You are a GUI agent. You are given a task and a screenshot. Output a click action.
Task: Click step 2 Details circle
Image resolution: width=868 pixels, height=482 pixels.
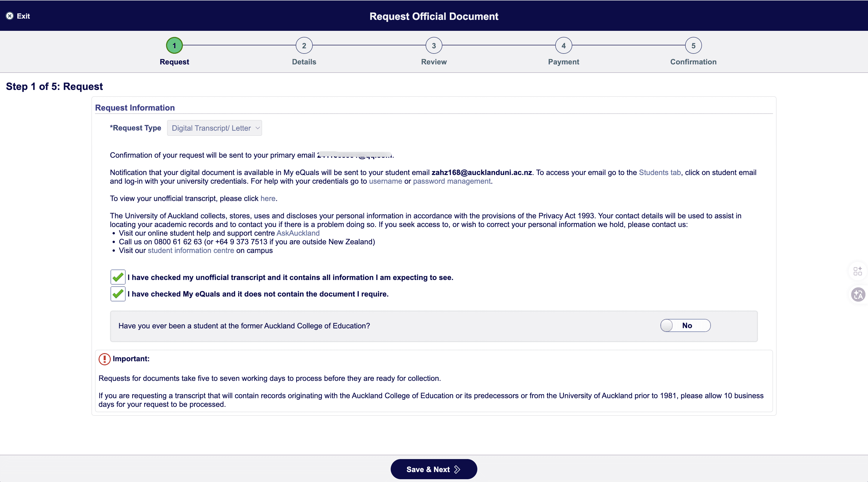point(304,46)
